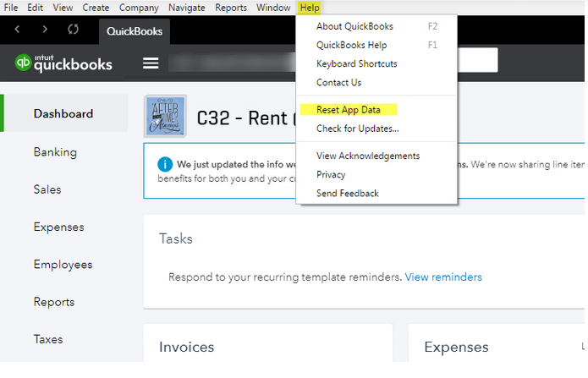This screenshot has width=588, height=378.
Task: Open the File menu
Action: pyautogui.click(x=11, y=8)
